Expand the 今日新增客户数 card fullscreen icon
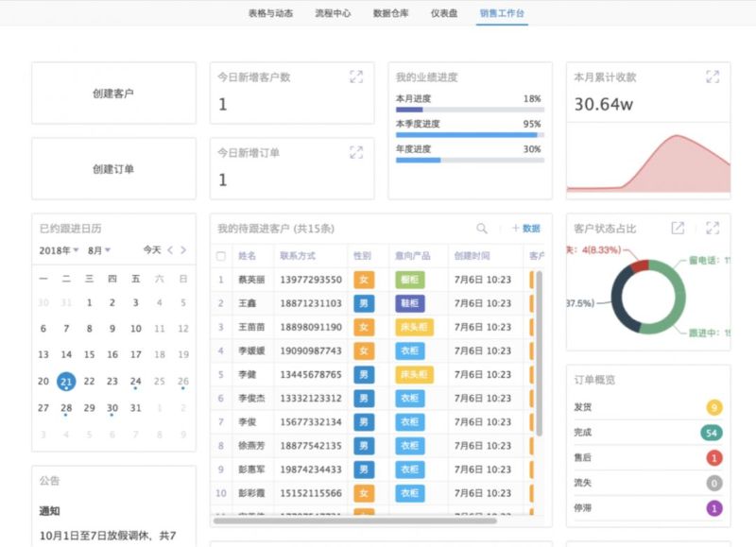This screenshot has height=547, width=756. [x=356, y=77]
